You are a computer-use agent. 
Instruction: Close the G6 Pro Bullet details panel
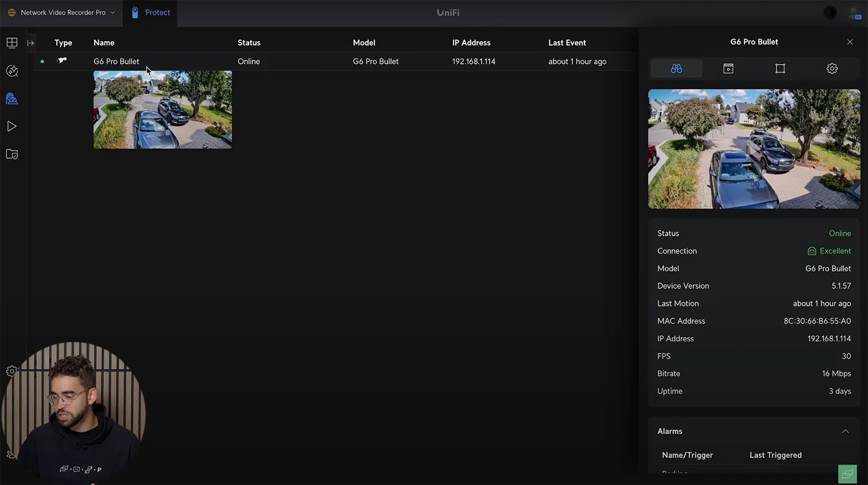(850, 42)
